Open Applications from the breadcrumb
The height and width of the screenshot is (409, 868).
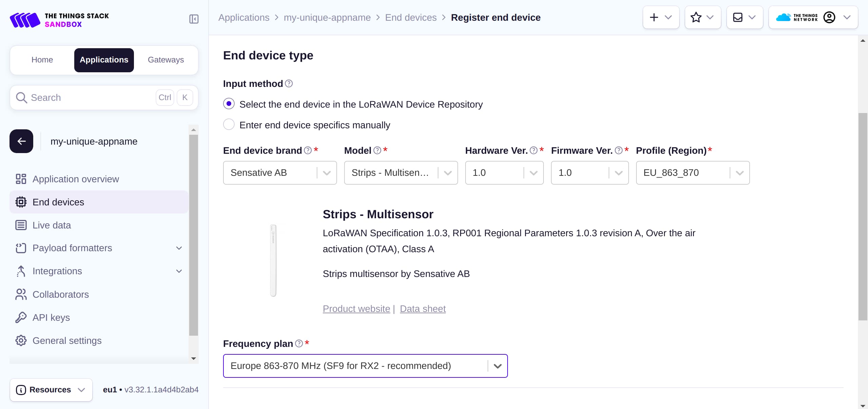pos(244,17)
